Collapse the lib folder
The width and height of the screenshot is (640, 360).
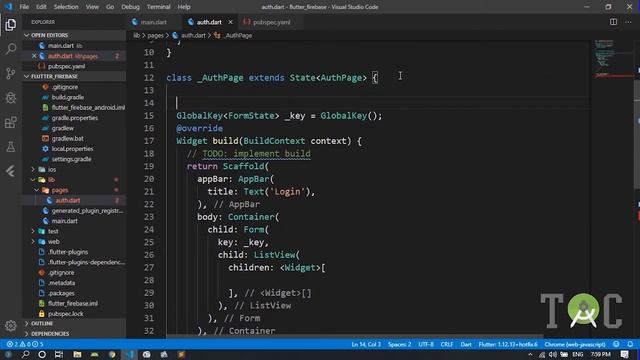pos(33,180)
